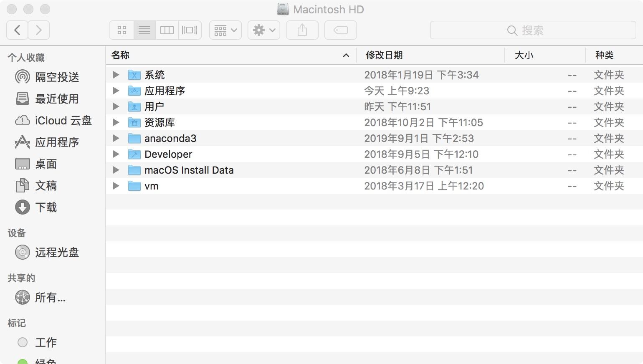
Task: Switch to cover flow view in toolbar
Action: click(189, 30)
